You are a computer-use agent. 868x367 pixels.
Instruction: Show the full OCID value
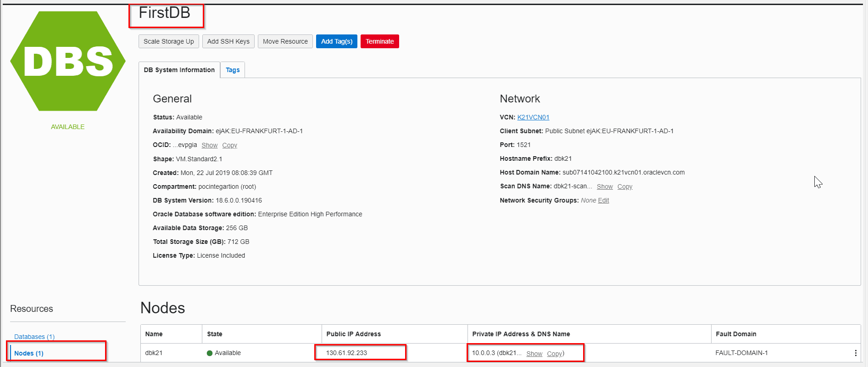(210, 145)
